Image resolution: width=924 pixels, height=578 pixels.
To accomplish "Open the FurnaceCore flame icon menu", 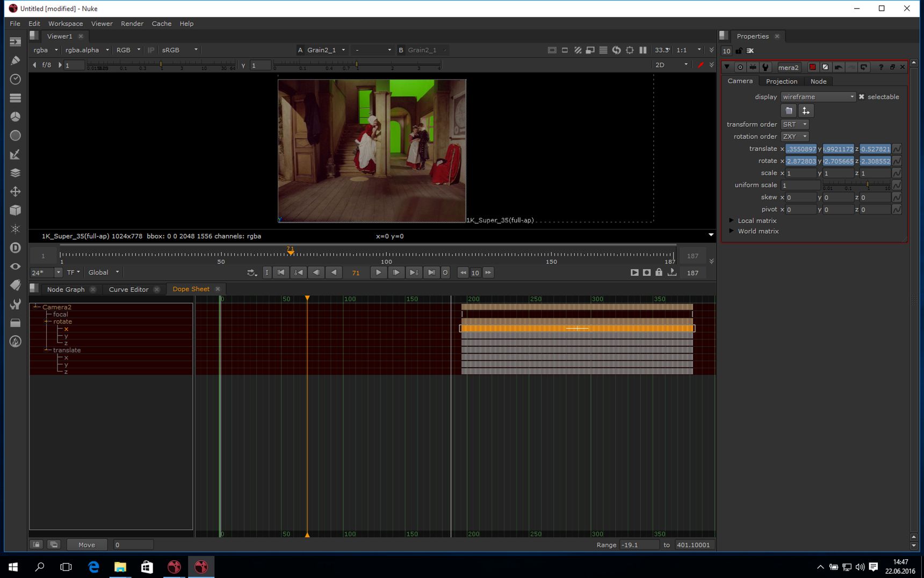I will coord(15,341).
